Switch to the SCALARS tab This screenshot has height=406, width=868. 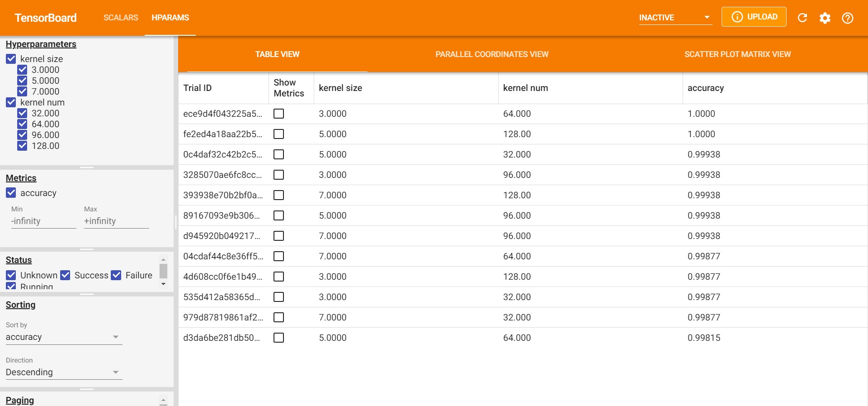pyautogui.click(x=121, y=18)
